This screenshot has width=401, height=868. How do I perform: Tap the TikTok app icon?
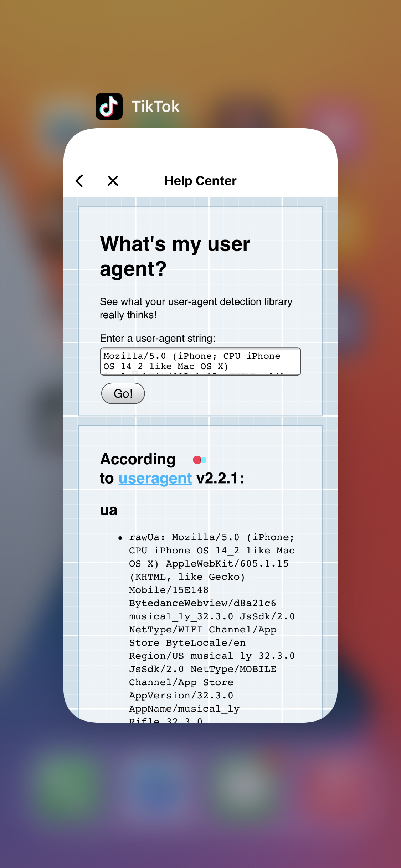coord(109,106)
